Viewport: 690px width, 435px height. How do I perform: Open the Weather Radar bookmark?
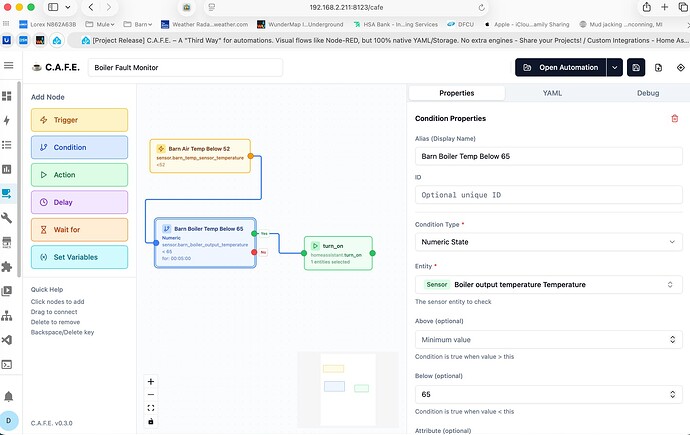tap(205, 24)
